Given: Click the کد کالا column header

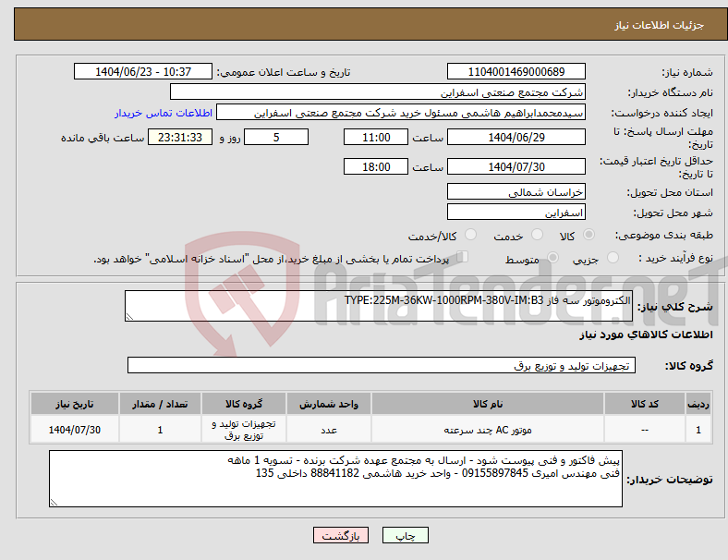Looking at the screenshot, I should point(645,404).
